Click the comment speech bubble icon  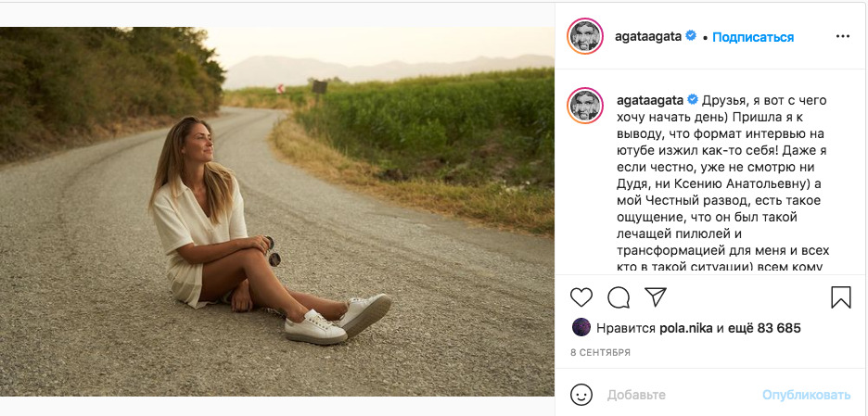click(619, 297)
